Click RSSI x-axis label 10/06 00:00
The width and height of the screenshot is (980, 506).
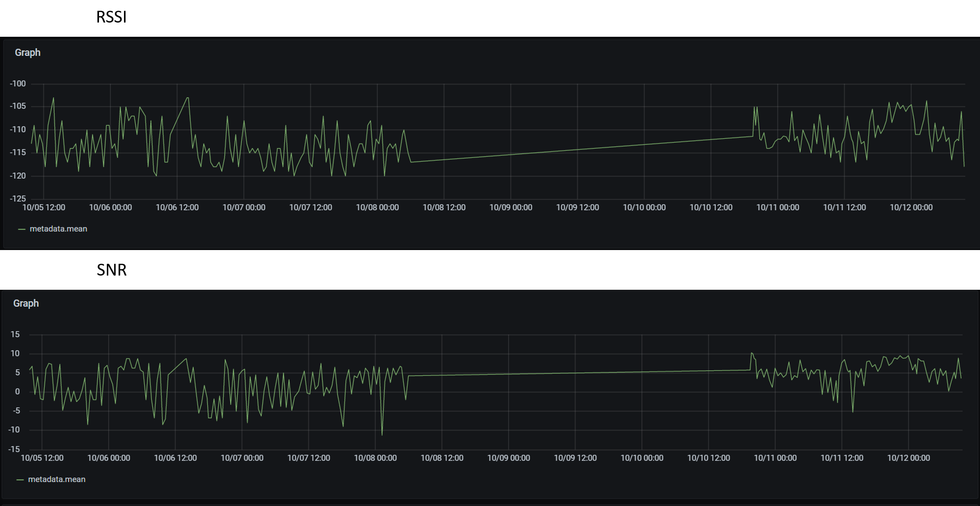(110, 207)
